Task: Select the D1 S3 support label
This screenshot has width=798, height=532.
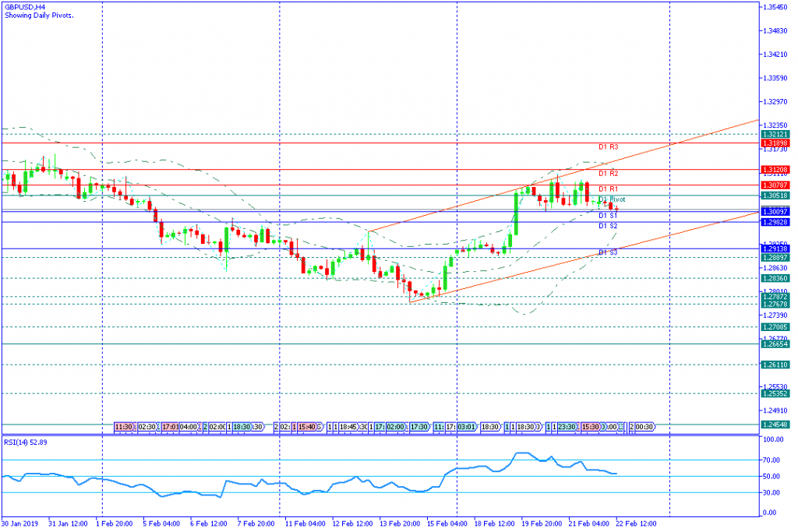Action: pyautogui.click(x=608, y=252)
